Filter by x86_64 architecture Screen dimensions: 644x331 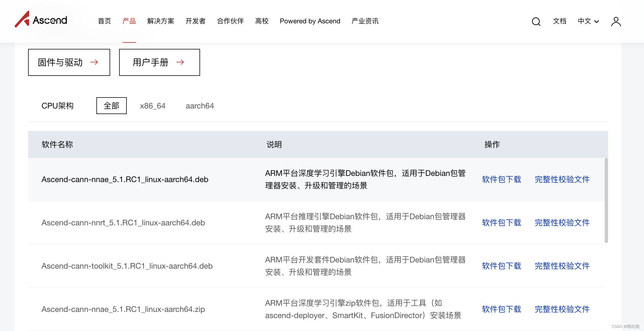tap(153, 106)
